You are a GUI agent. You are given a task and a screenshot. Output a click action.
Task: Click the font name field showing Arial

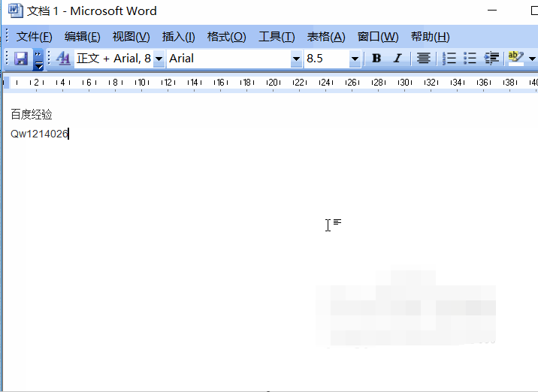pos(228,59)
